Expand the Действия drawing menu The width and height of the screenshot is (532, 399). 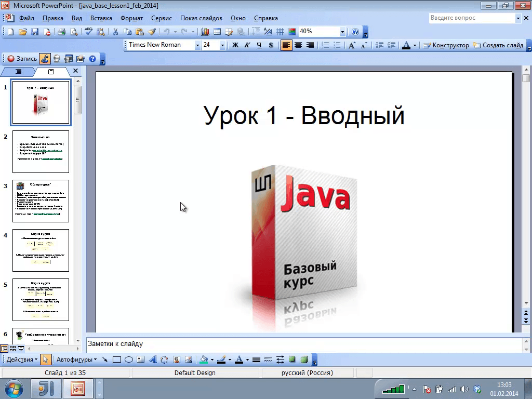pyautogui.click(x=22, y=360)
